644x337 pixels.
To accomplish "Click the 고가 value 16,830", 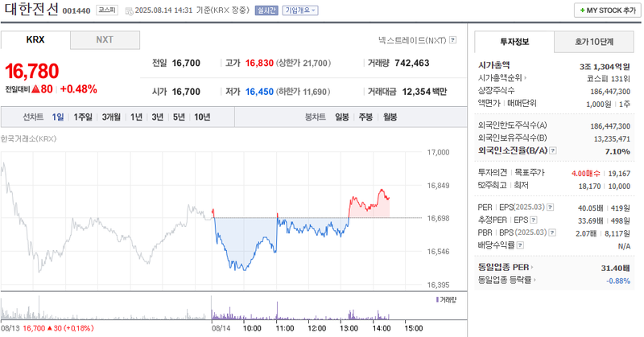I will [259, 64].
